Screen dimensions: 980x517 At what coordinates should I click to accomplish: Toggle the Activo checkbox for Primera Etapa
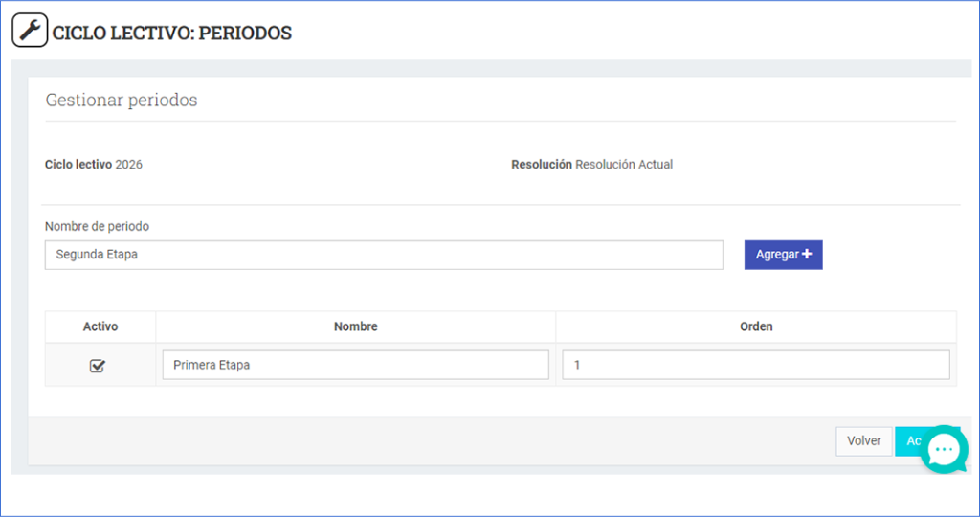coord(97,366)
